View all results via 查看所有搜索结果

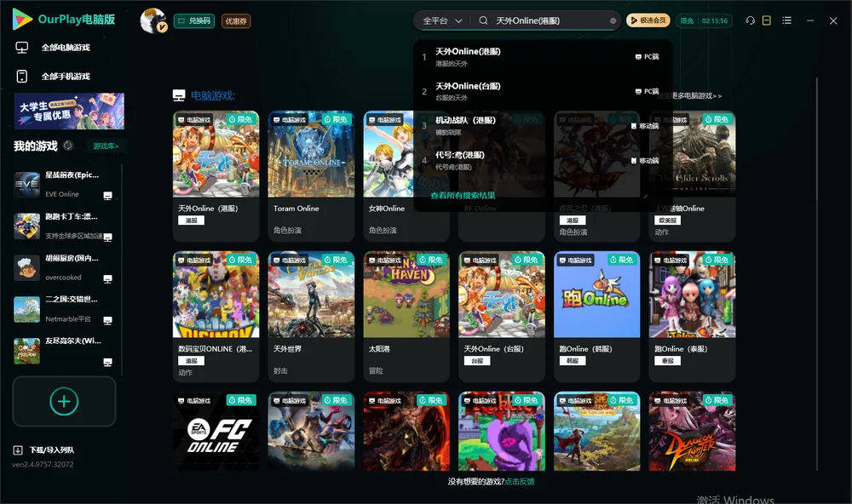463,196
